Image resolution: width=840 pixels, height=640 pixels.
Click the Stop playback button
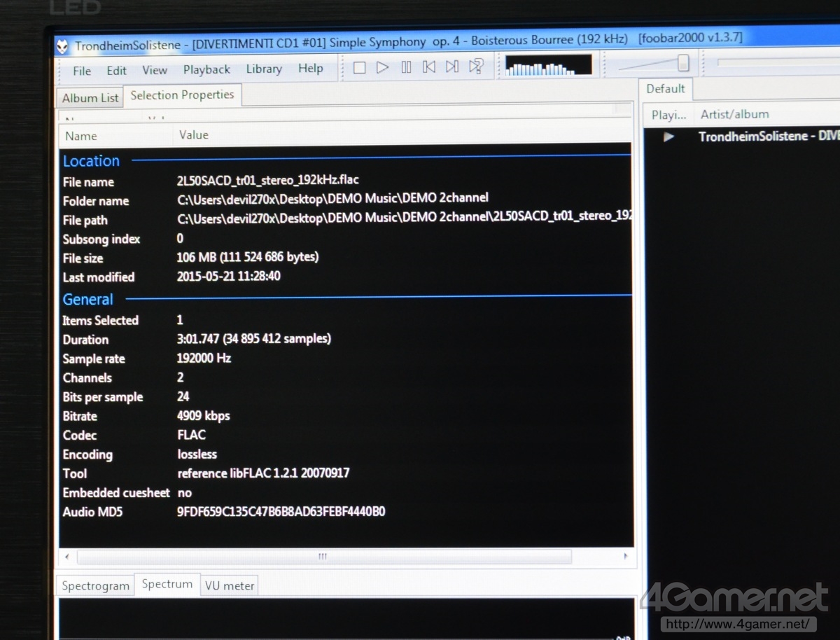(x=359, y=67)
